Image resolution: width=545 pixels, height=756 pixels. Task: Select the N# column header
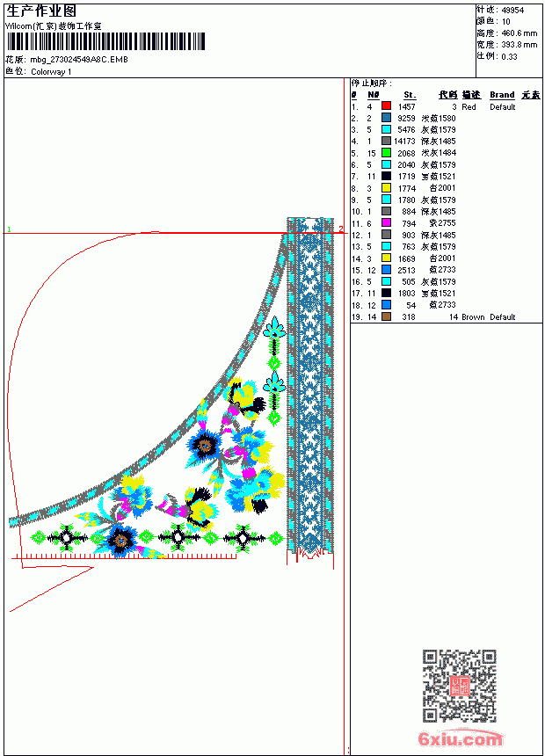pyautogui.click(x=373, y=95)
